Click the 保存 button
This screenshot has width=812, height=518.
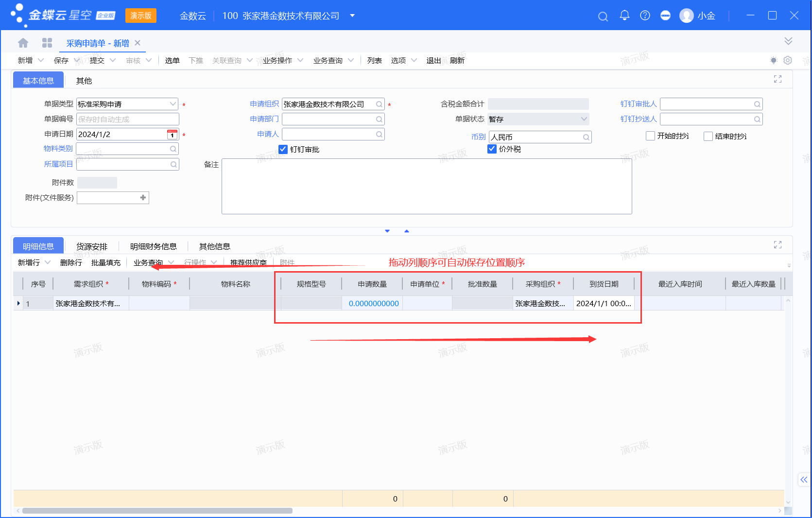(61, 60)
